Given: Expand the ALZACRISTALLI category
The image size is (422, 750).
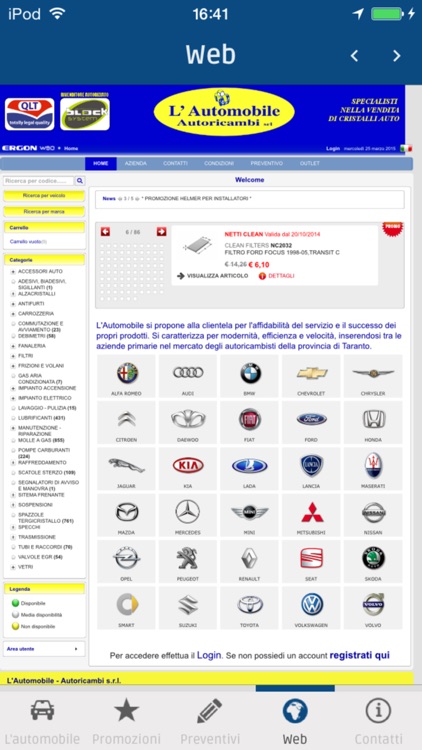Looking at the screenshot, I should pyautogui.click(x=13, y=294).
